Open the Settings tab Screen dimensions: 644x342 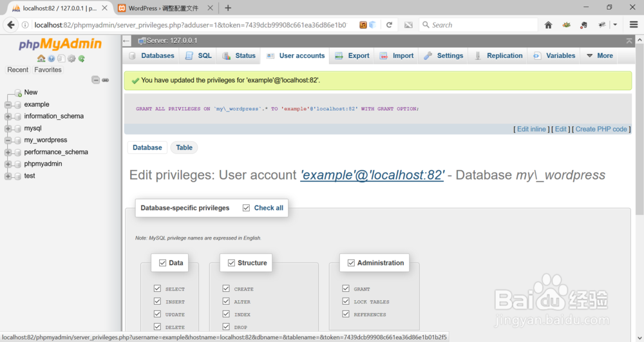pos(444,56)
